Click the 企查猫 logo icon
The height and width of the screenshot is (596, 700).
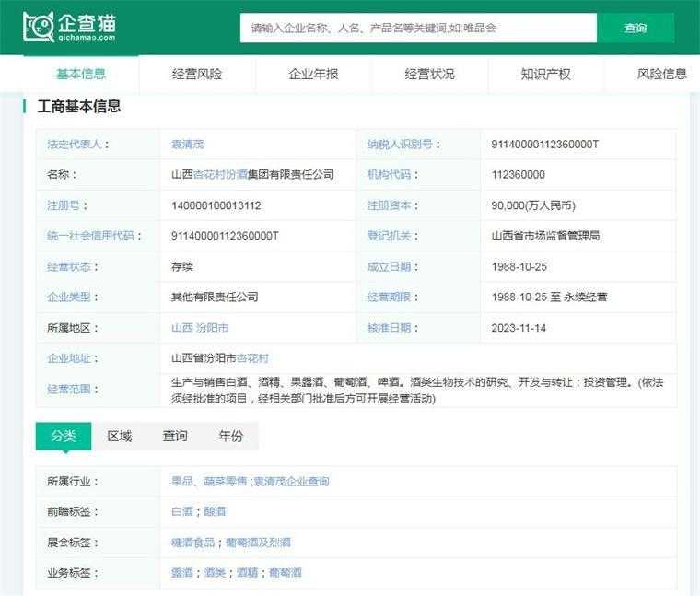(x=39, y=27)
